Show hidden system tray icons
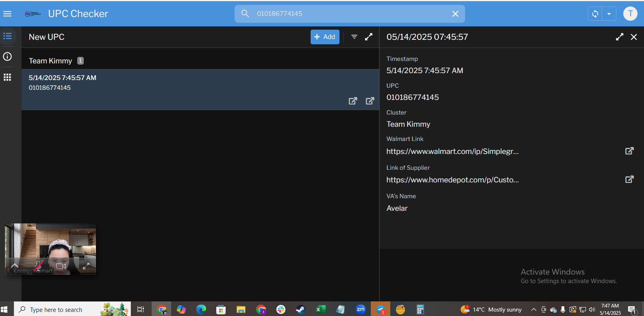Screen dimensions: 644x316 [x=533, y=310]
